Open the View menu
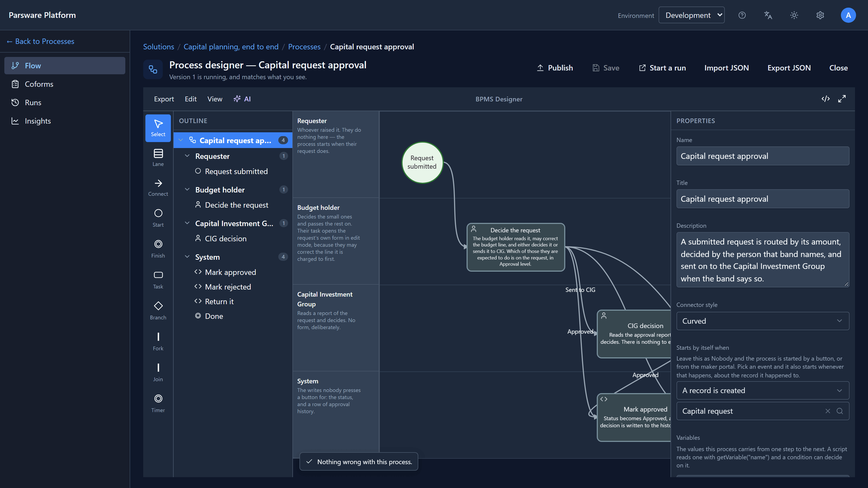868x488 pixels. click(215, 99)
